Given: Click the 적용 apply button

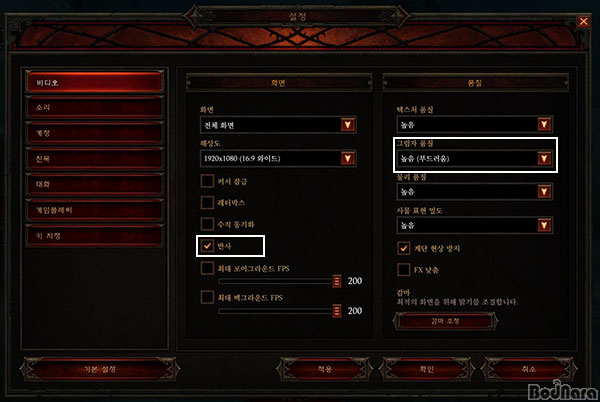Looking at the screenshot, I should (x=324, y=369).
